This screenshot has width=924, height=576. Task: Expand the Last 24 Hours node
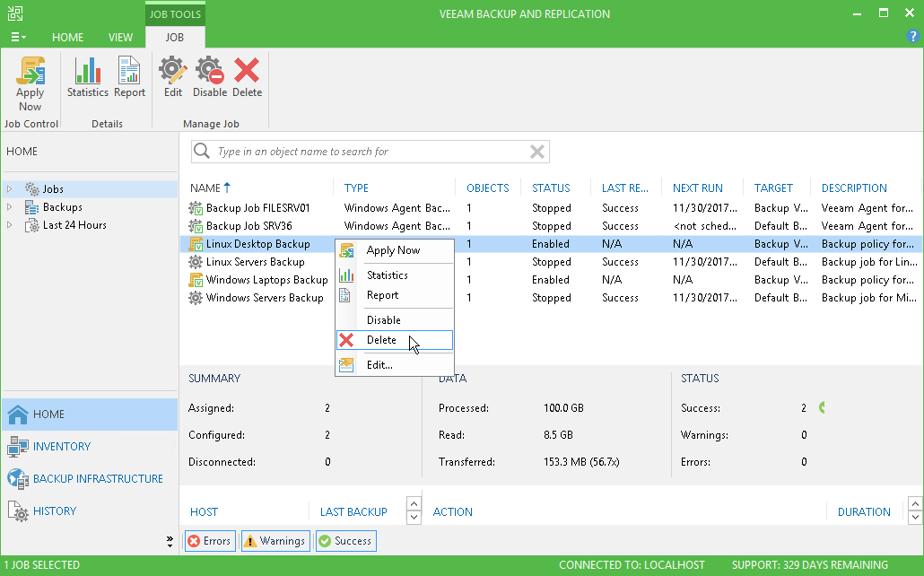coord(10,224)
